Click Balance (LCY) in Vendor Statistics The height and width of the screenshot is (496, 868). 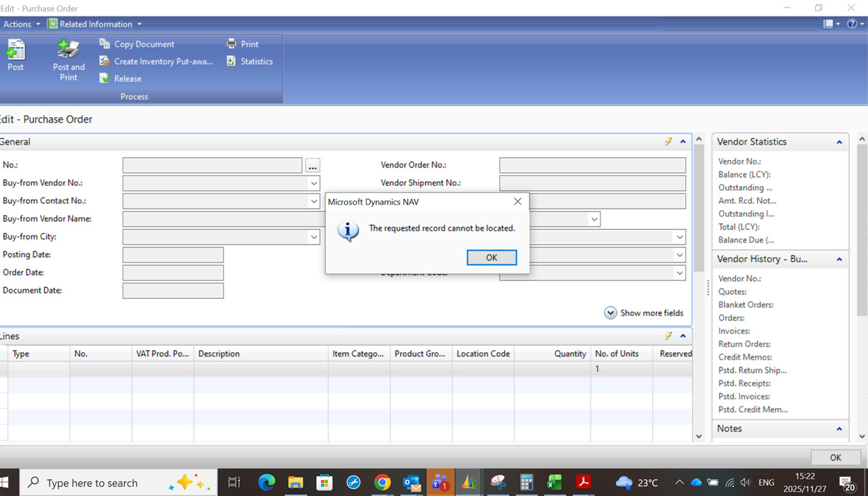pyautogui.click(x=744, y=174)
